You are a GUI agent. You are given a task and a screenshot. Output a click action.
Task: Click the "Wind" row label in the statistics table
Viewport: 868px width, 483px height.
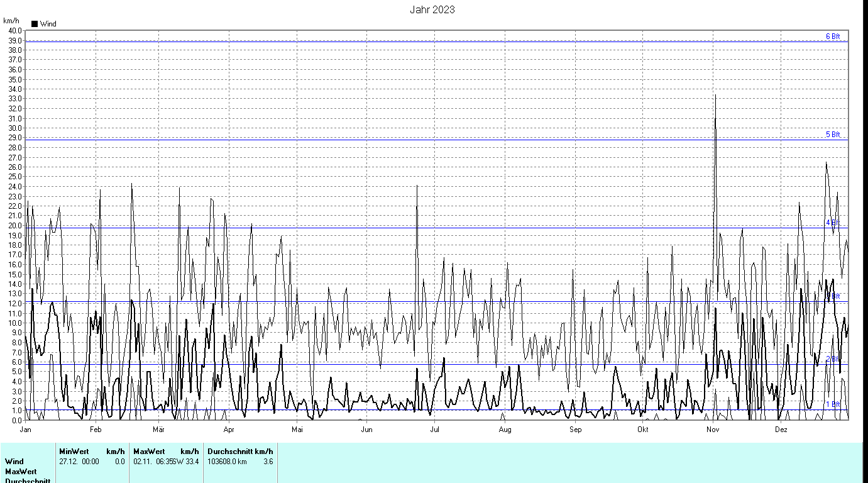(x=14, y=462)
